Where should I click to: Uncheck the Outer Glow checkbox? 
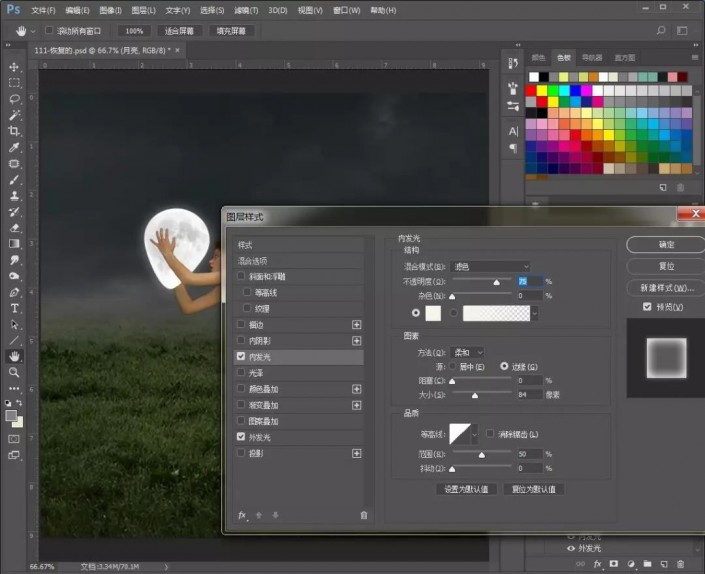pos(241,436)
